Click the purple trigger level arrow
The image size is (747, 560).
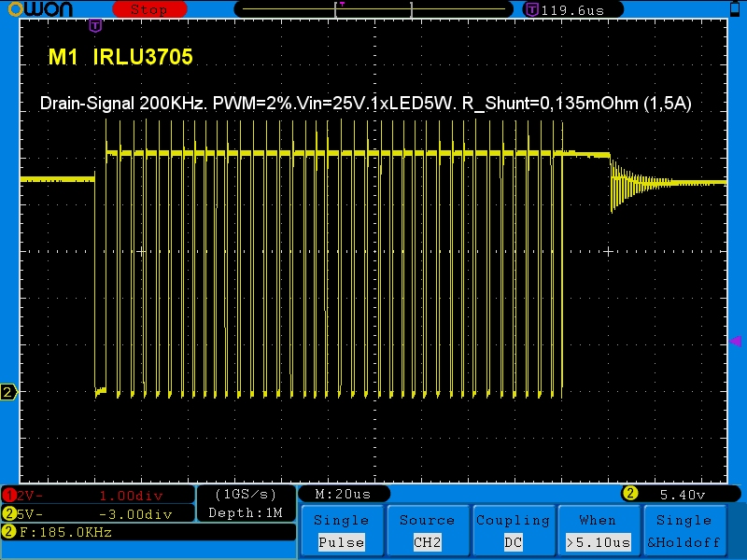pos(736,341)
